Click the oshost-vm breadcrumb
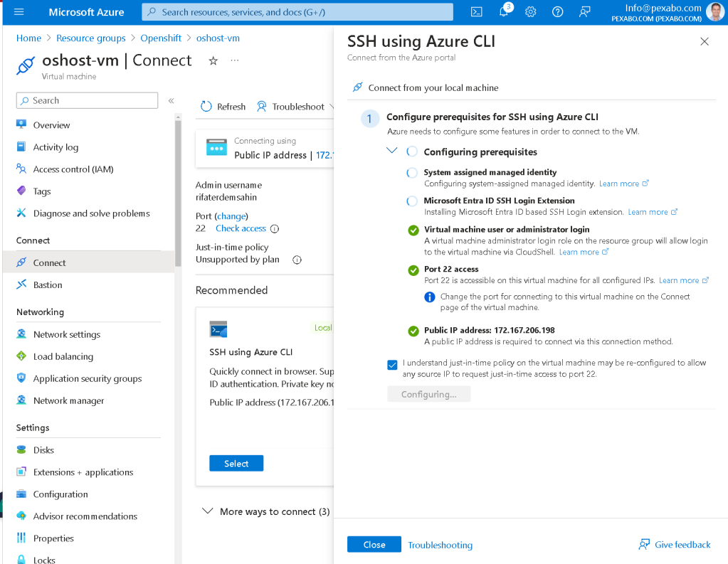 218,38
